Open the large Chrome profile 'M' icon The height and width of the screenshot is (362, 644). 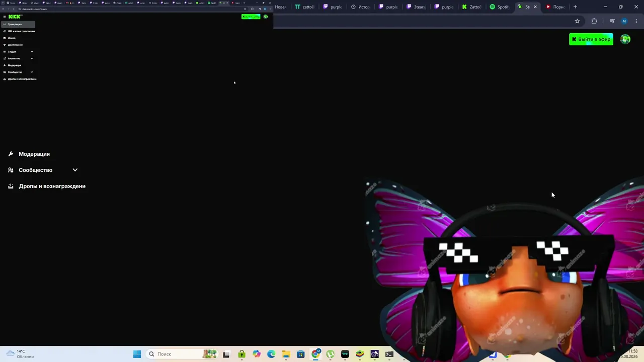(x=624, y=21)
